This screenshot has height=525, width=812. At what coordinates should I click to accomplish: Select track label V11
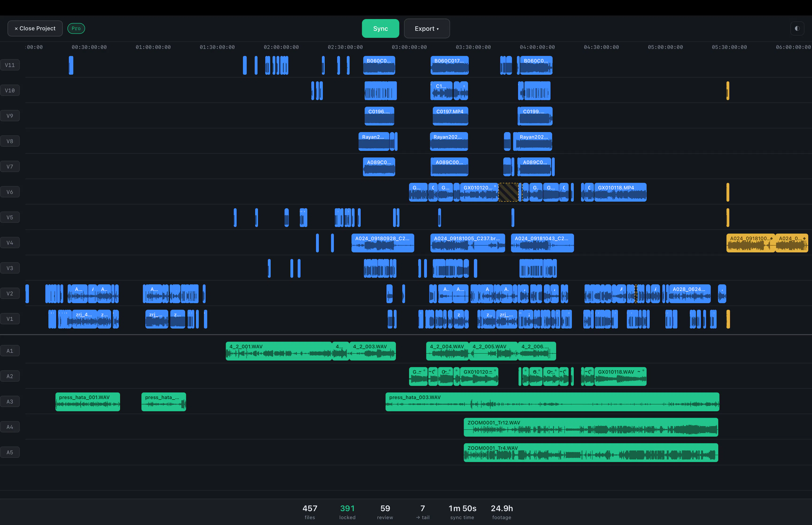coord(10,65)
